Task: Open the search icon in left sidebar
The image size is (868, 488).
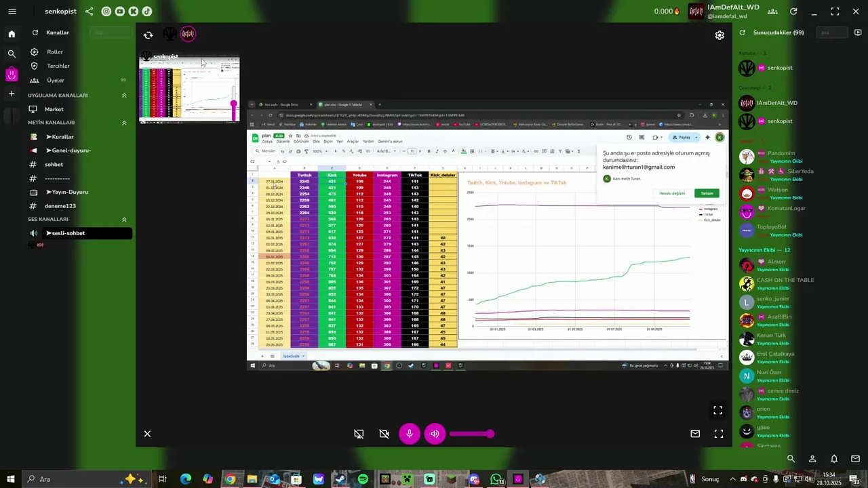Action: (x=12, y=54)
